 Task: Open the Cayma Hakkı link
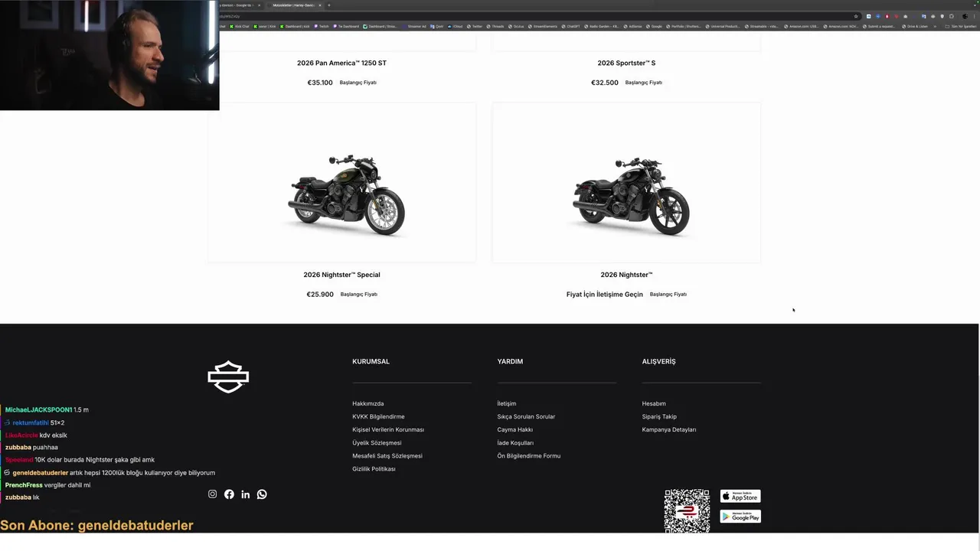[x=515, y=430]
